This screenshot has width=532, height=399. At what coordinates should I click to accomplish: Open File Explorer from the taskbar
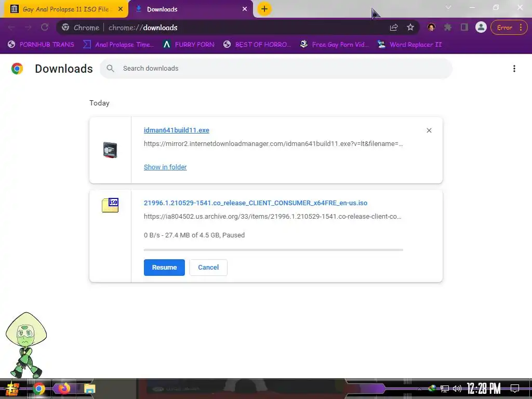[x=89, y=389]
